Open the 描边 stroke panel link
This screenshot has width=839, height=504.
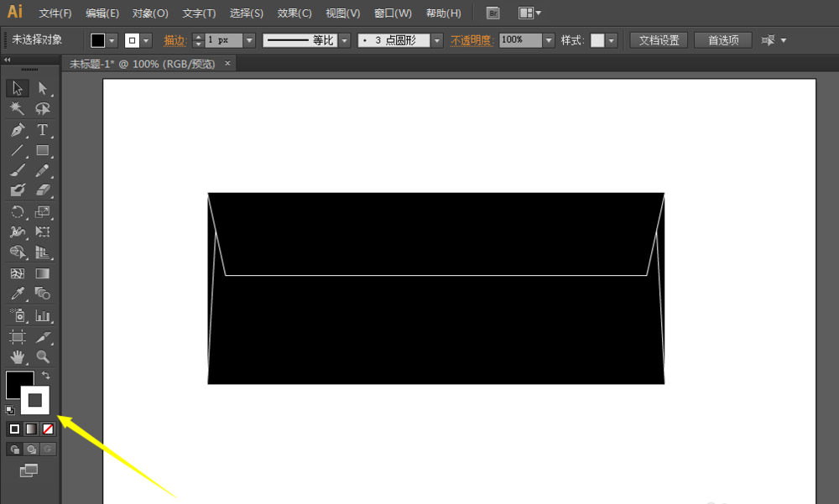point(175,40)
